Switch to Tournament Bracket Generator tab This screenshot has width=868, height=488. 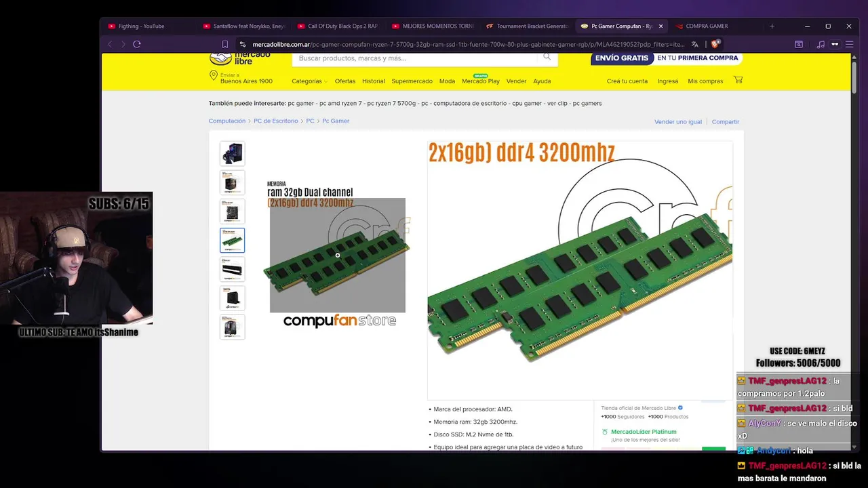[526, 26]
